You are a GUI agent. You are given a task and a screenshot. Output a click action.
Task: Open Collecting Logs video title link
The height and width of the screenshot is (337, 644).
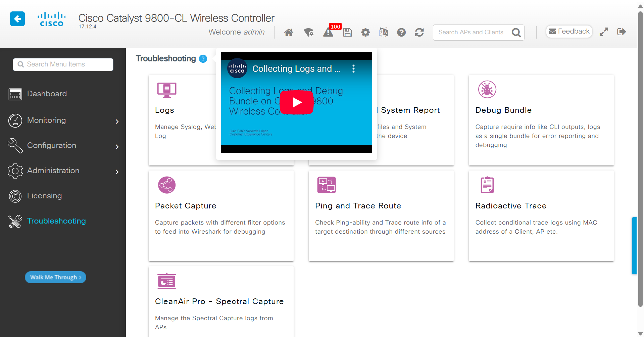pos(296,69)
